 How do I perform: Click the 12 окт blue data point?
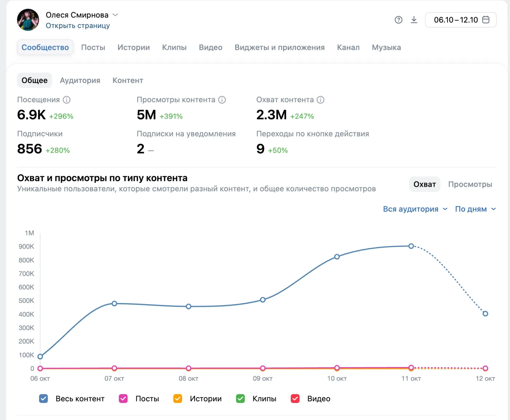point(485,313)
